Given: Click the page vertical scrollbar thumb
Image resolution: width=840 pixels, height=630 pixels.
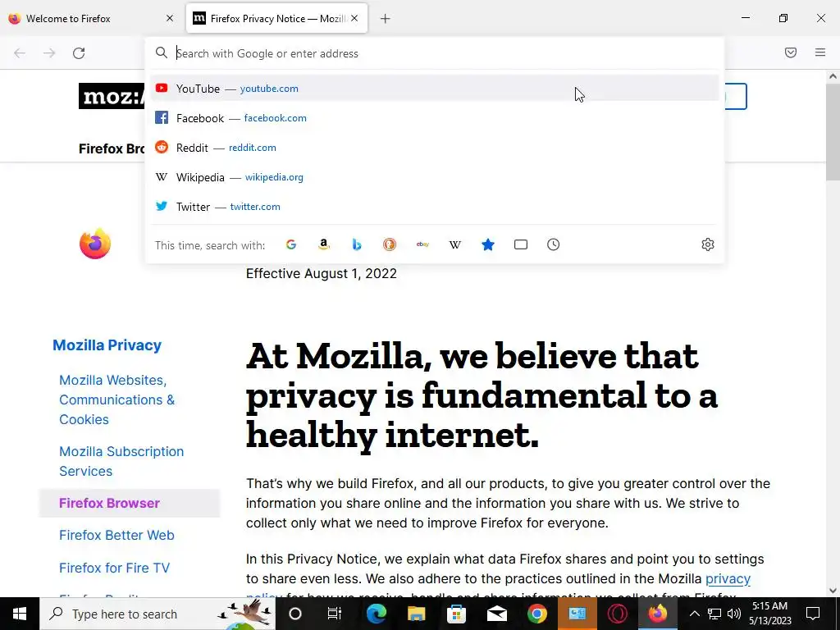Looking at the screenshot, I should pos(833,132).
